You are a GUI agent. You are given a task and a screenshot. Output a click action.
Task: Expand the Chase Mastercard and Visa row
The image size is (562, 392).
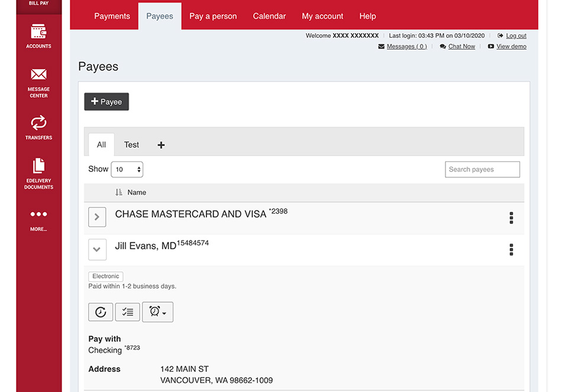[x=97, y=217]
